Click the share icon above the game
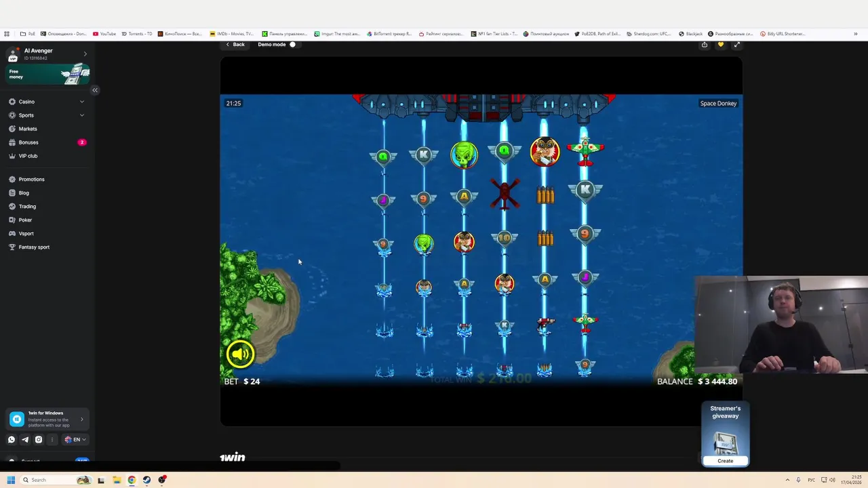This screenshot has width=868, height=488. coord(705,45)
